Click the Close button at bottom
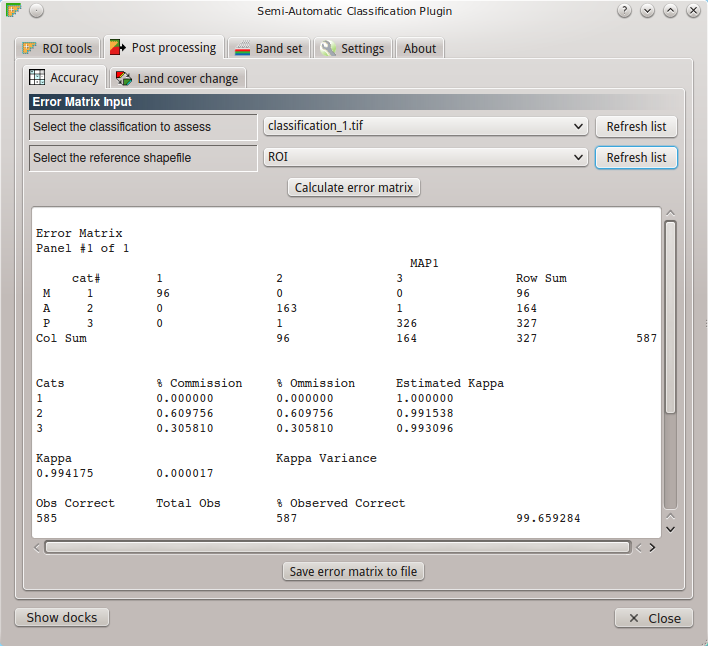This screenshot has width=708, height=646. pyautogui.click(x=654, y=618)
